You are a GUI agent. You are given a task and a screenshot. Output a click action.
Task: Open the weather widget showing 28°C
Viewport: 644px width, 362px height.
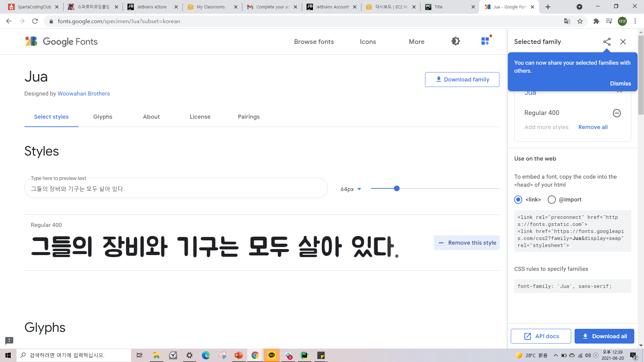[532, 355]
